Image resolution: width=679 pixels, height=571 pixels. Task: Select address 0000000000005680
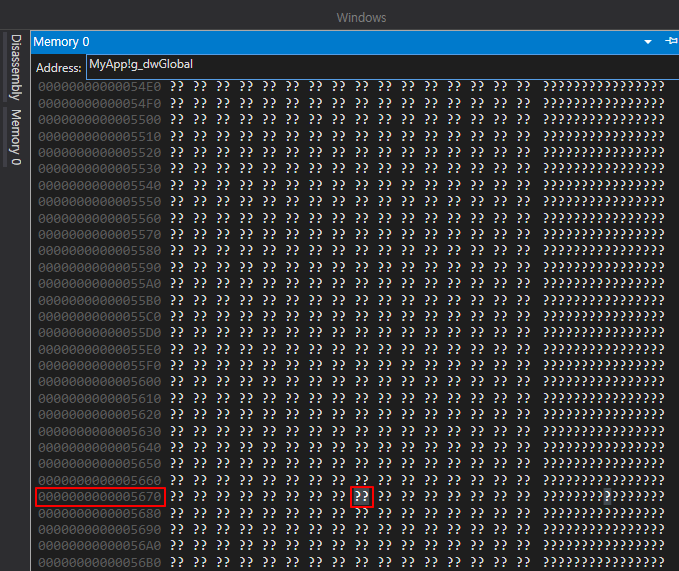pyautogui.click(x=100, y=513)
